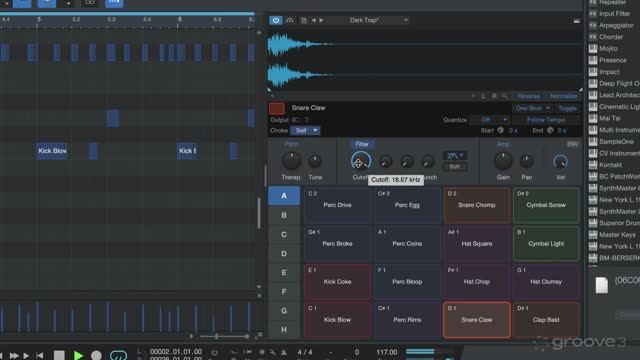Click the Vel knob in Amp section
The height and width of the screenshot is (360, 640).
(x=560, y=162)
